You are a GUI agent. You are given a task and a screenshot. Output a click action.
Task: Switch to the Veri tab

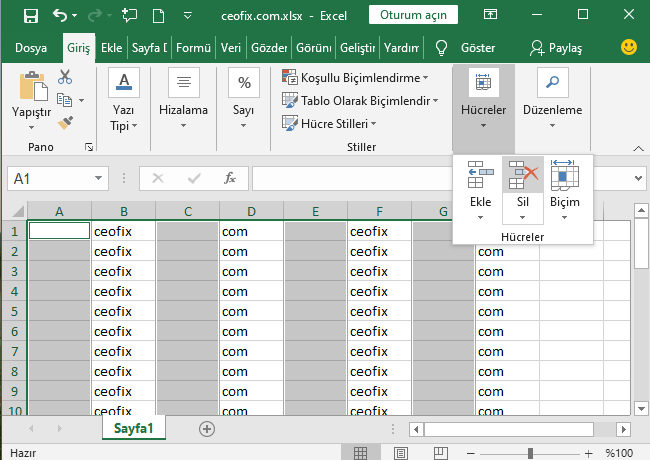(x=230, y=48)
